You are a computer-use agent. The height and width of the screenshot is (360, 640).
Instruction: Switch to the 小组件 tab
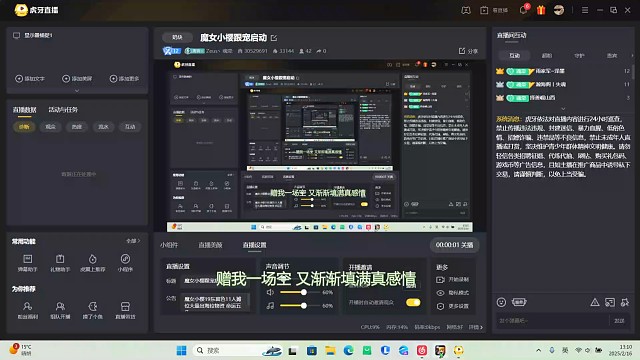(x=169, y=245)
